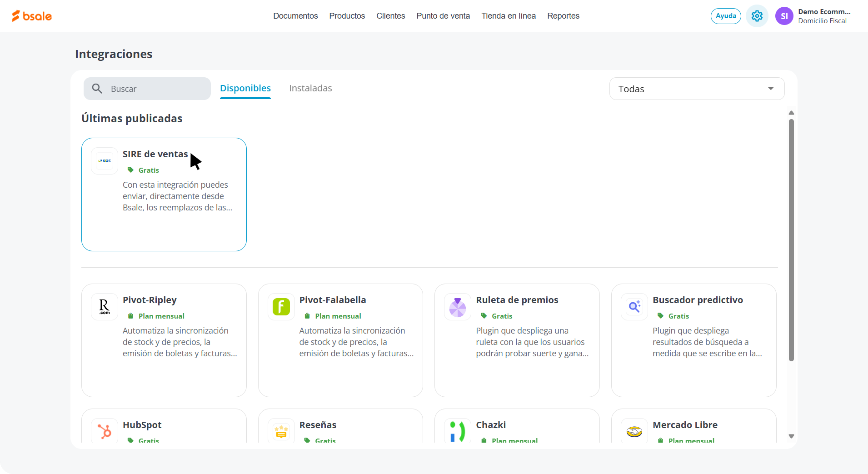Click the Chazki logo icon

(x=458, y=431)
